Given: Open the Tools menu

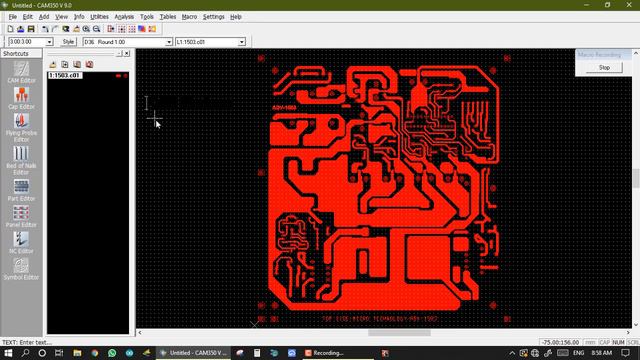Looking at the screenshot, I should (147, 17).
